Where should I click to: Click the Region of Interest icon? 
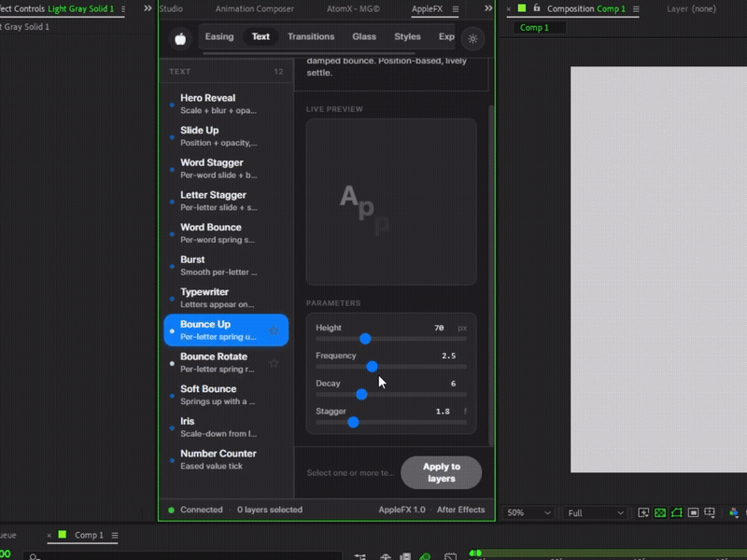693,512
